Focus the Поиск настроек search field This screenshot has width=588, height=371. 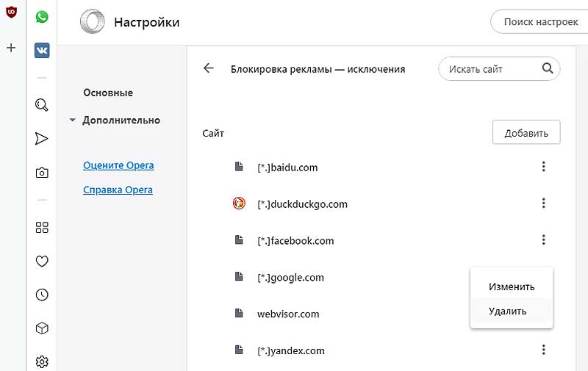(x=540, y=22)
